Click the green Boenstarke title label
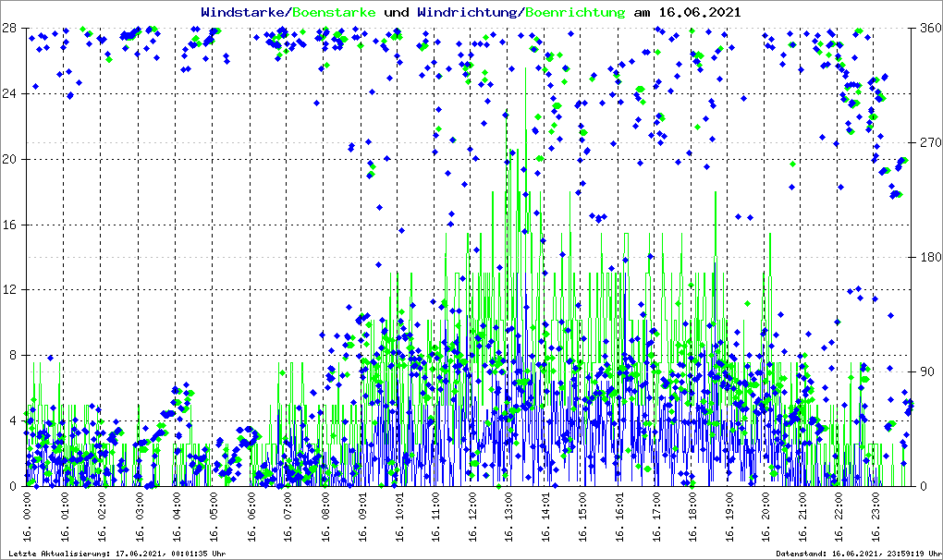 pyautogui.click(x=334, y=13)
